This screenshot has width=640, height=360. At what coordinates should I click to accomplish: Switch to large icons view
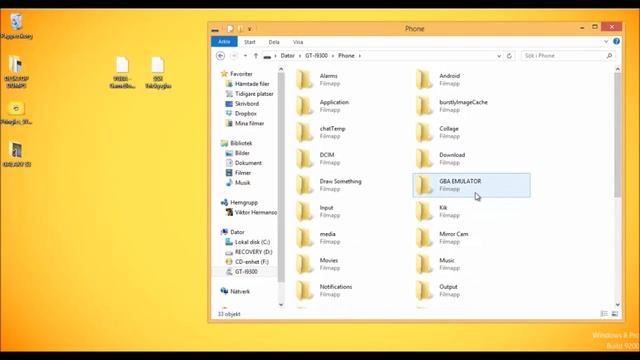pos(615,313)
